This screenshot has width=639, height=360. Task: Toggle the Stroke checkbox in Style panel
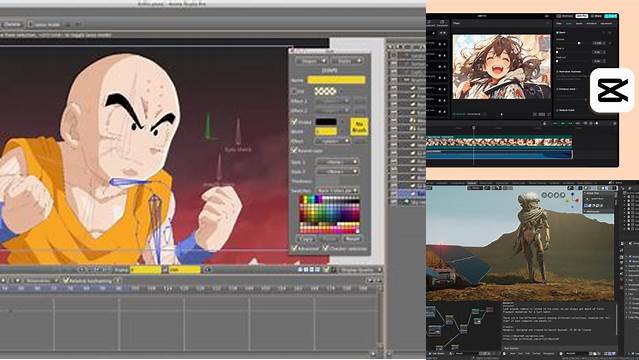[x=294, y=121]
